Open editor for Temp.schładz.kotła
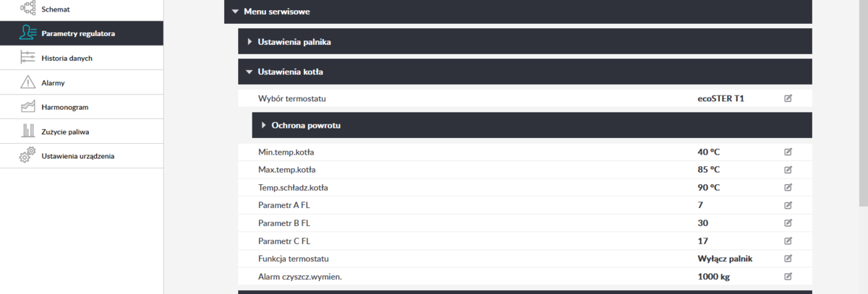 tap(788, 188)
